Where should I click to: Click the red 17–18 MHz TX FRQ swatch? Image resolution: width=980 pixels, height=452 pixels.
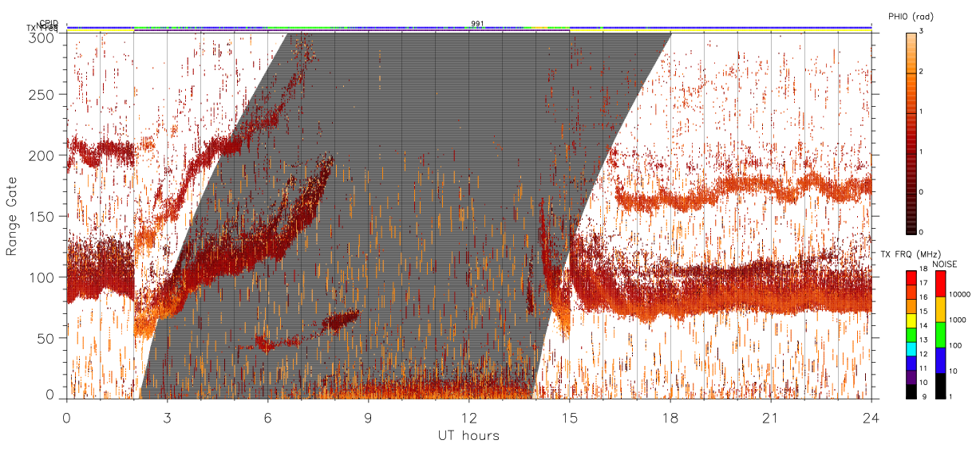(911, 277)
